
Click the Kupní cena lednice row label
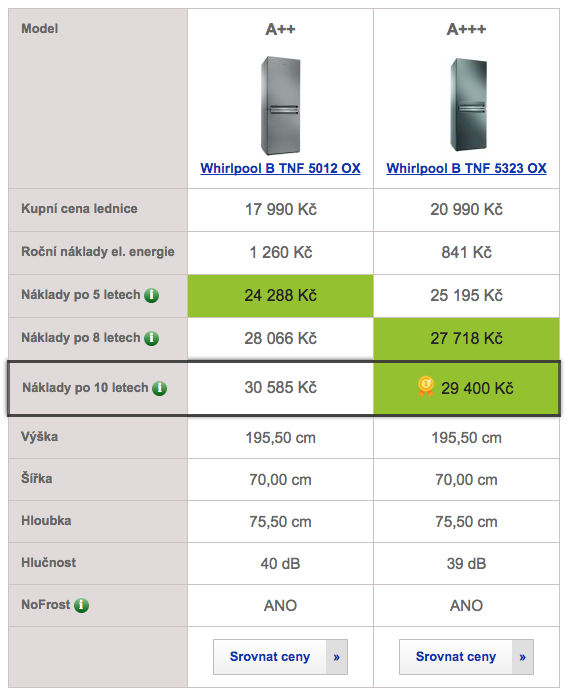coord(79,209)
